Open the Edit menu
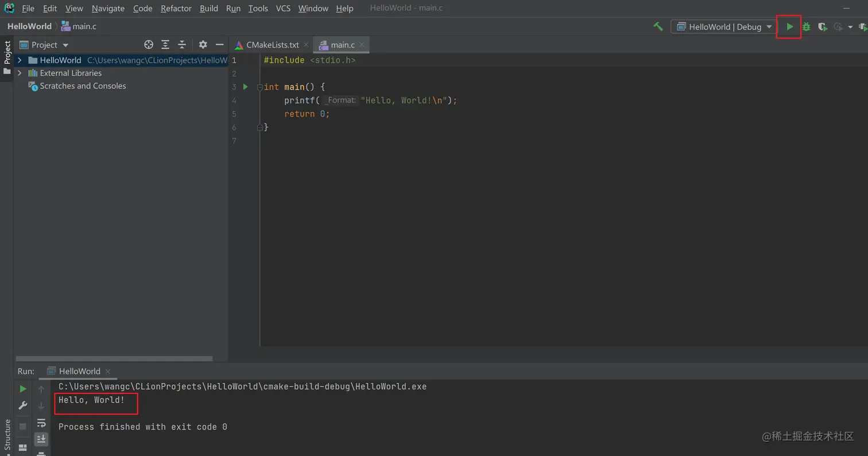The image size is (868, 456). tap(50, 8)
